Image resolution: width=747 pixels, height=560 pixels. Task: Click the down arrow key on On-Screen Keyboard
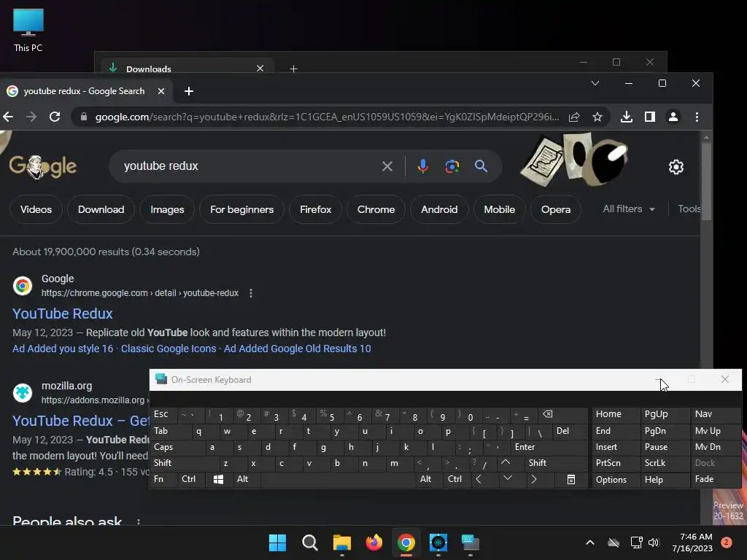click(x=508, y=478)
